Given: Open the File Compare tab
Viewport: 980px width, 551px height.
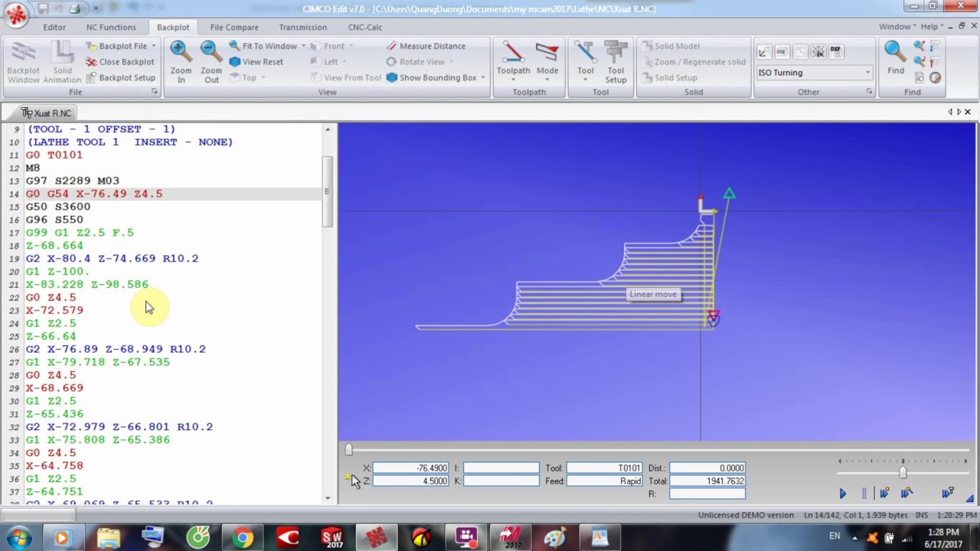Looking at the screenshot, I should (234, 27).
